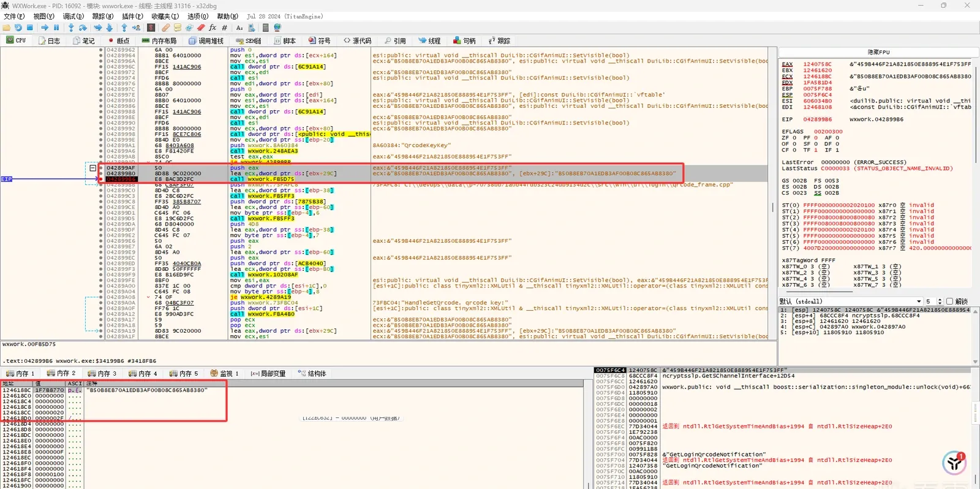Click the Scylla plugin toolbar icon
980x489 pixels.
(151, 28)
